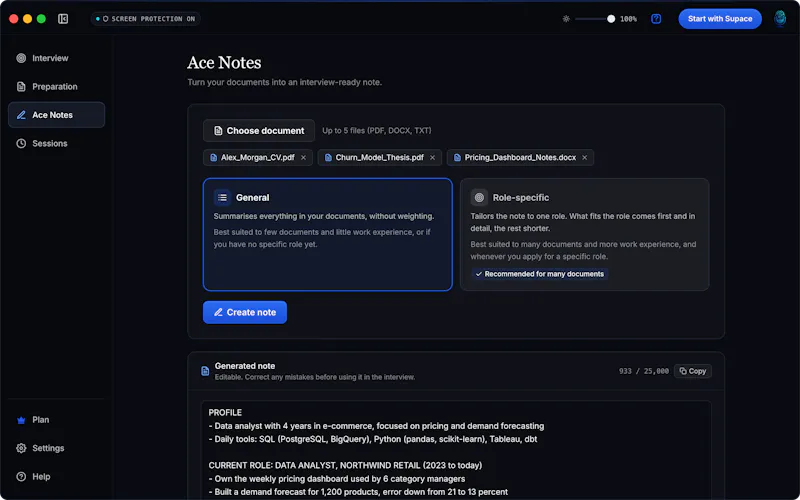This screenshot has height=500, width=800.
Task: Click the Settings gear icon
Action: (x=21, y=448)
